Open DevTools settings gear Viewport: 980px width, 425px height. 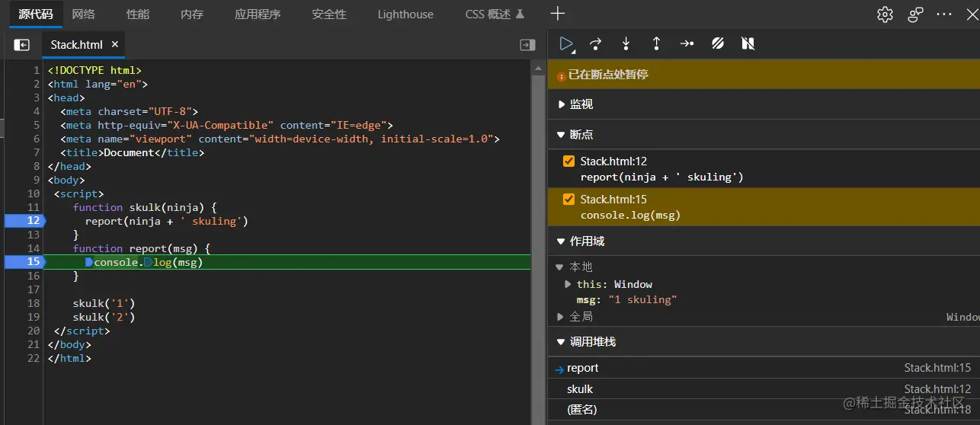pyautogui.click(x=885, y=14)
